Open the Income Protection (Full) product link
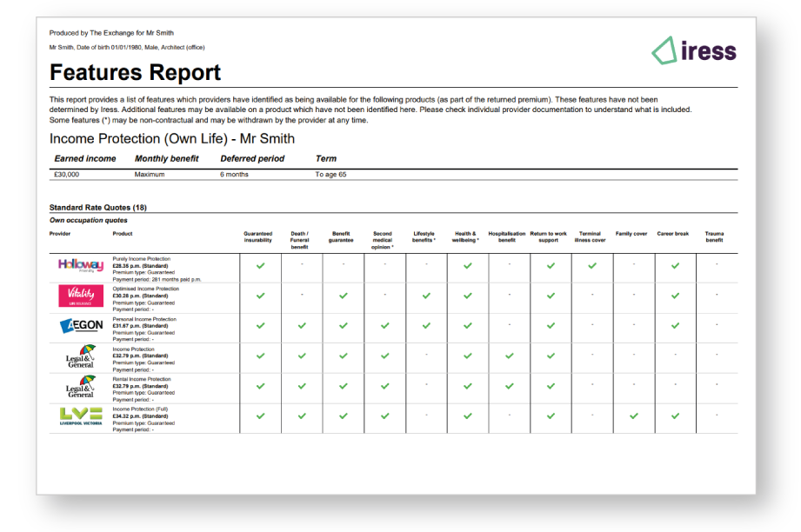801x532 pixels. (143, 408)
